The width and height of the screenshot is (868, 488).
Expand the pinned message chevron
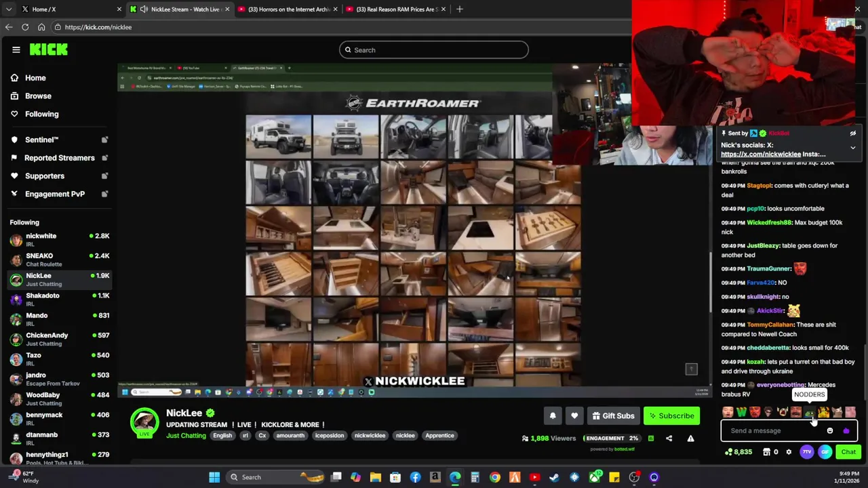[853, 148]
